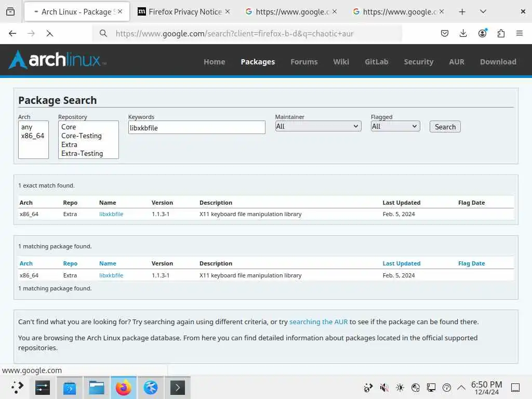Screen dimensions: 532x399
Task: Click show desktop button on panel
Action: click(515, 388)
